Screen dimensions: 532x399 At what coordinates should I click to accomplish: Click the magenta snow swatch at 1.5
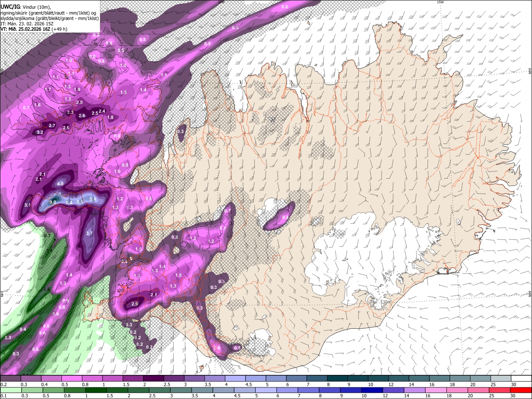pos(133,379)
